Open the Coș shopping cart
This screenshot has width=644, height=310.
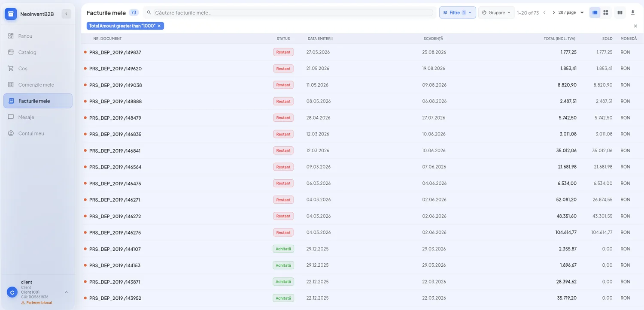(x=38, y=69)
